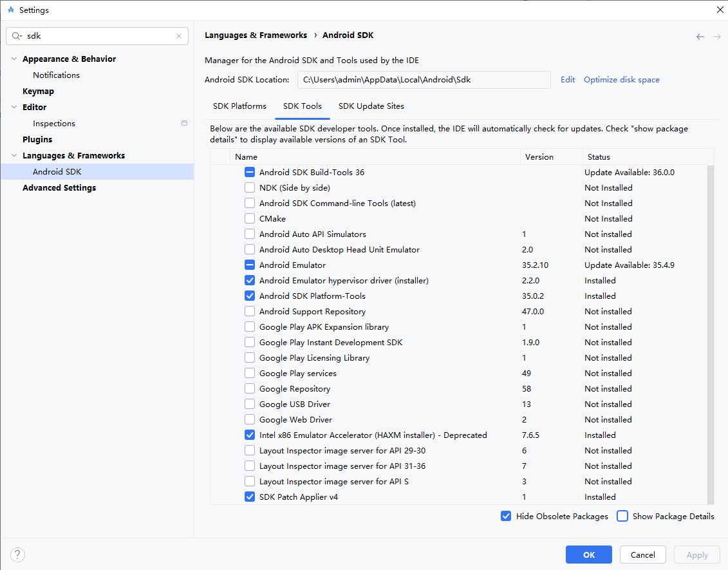Open Plugins settings
This screenshot has width=728, height=570.
(37, 139)
